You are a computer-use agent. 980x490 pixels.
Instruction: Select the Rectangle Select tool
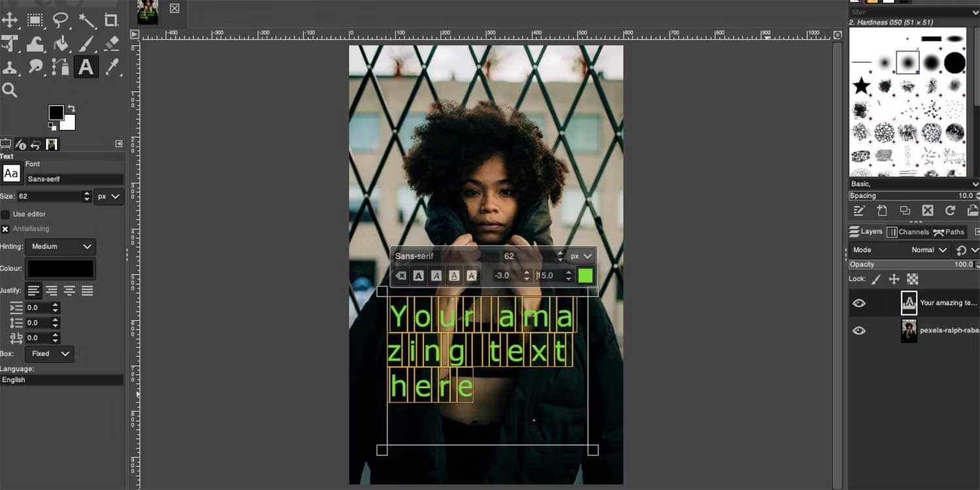(x=35, y=20)
